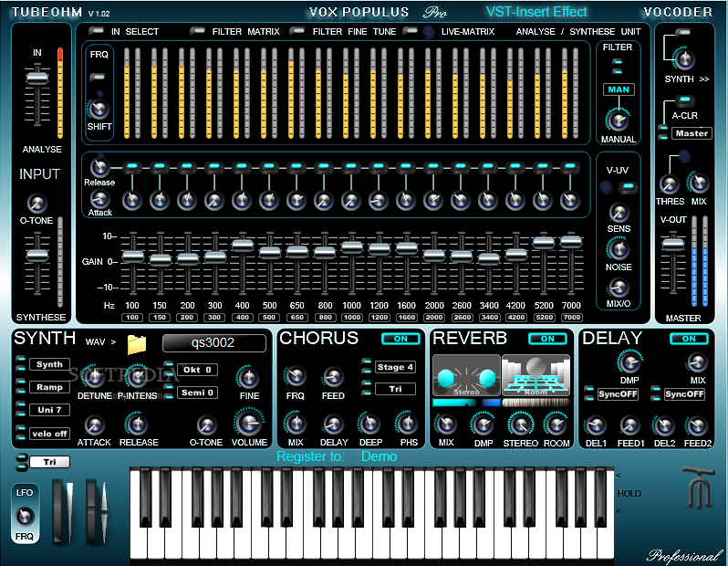The width and height of the screenshot is (728, 566).
Task: Click the SYNTHESE level fader
Action: (37, 256)
